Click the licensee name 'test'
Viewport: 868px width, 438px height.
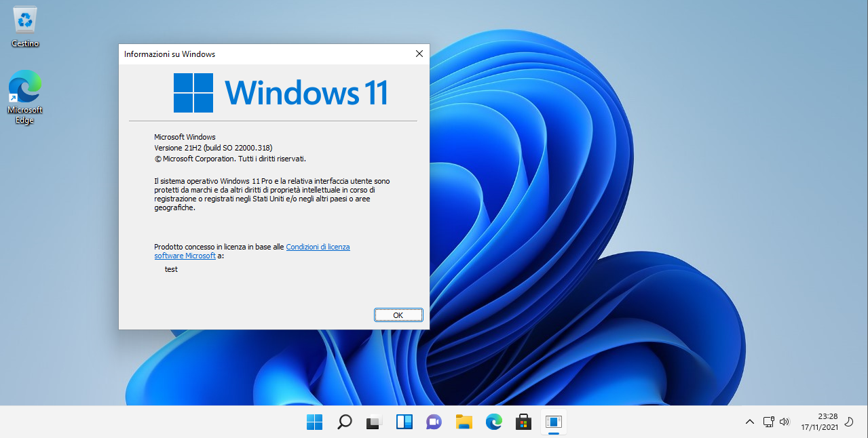coord(171,269)
